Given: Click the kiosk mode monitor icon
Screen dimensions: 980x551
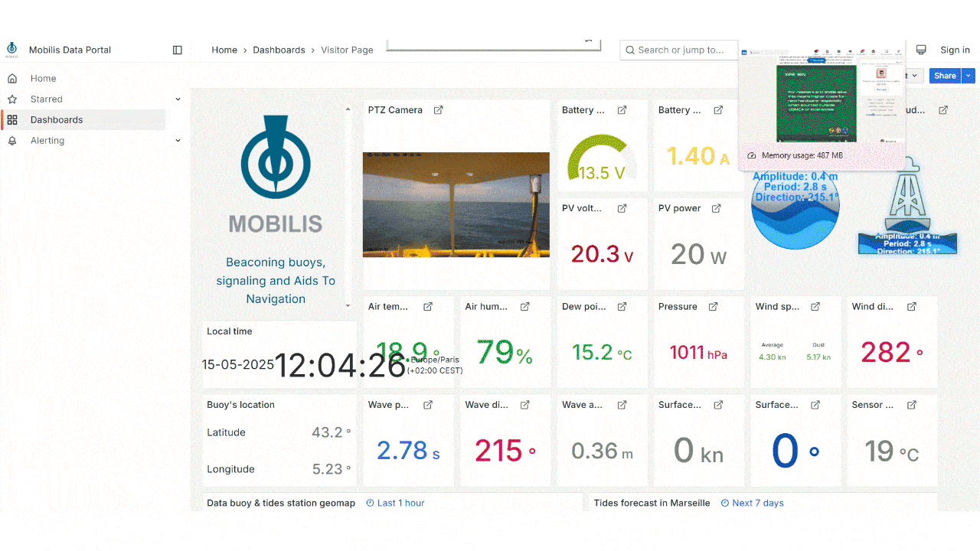Looking at the screenshot, I should pos(921,50).
